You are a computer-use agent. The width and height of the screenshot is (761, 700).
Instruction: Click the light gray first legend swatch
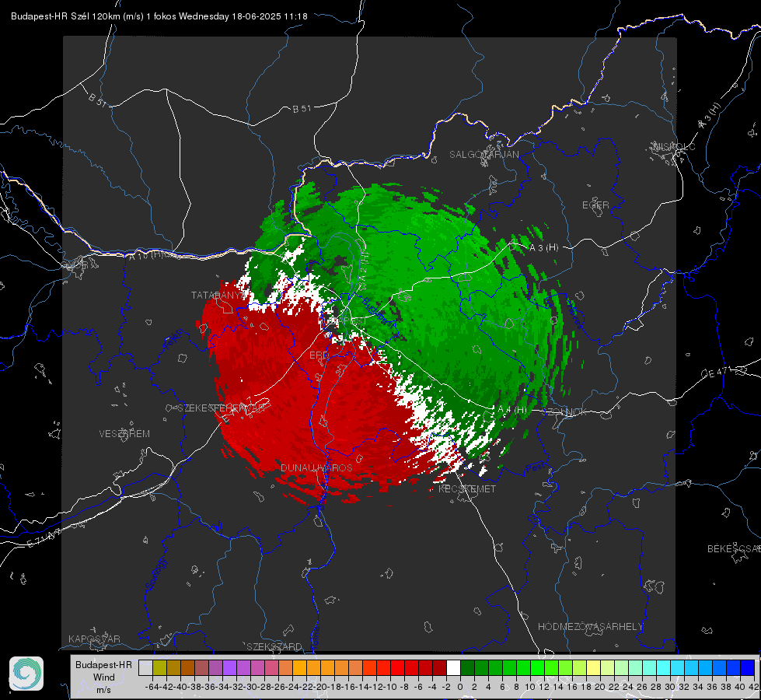point(145,667)
